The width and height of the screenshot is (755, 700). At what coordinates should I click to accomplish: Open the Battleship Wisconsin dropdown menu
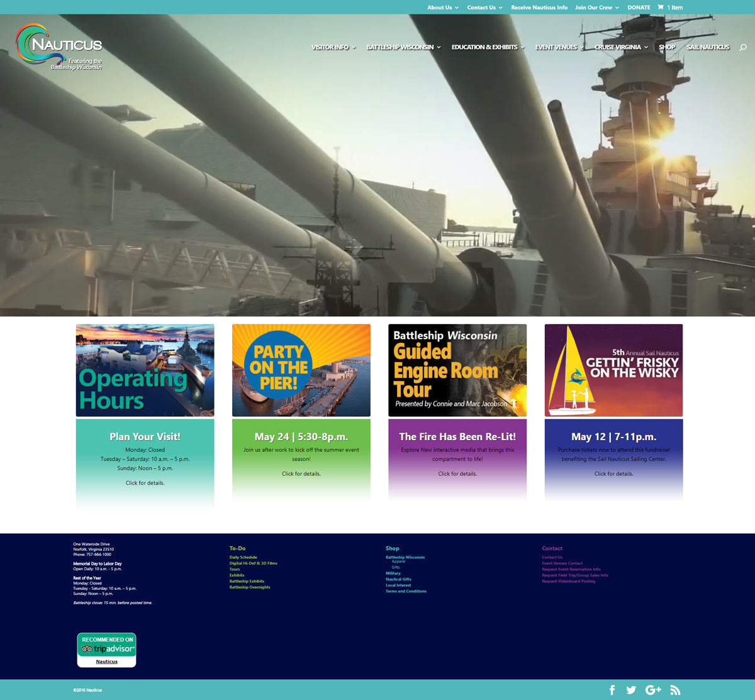(403, 47)
